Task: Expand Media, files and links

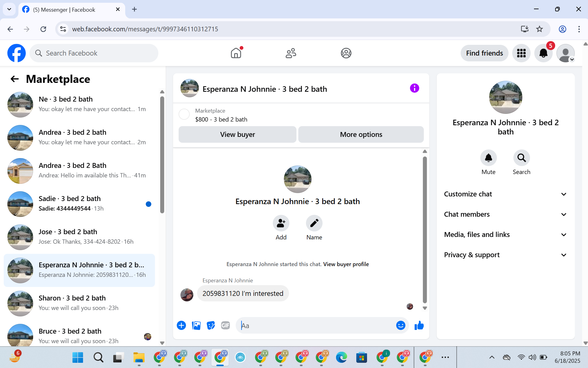Action: point(505,234)
